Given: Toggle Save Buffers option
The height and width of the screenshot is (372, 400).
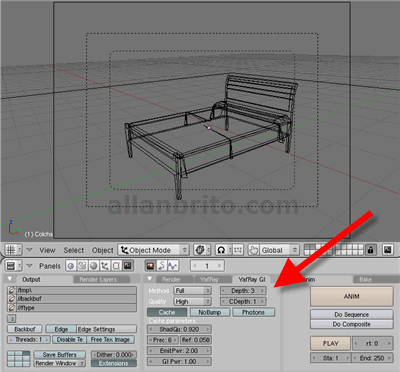Looking at the screenshot, I should click(x=59, y=355).
